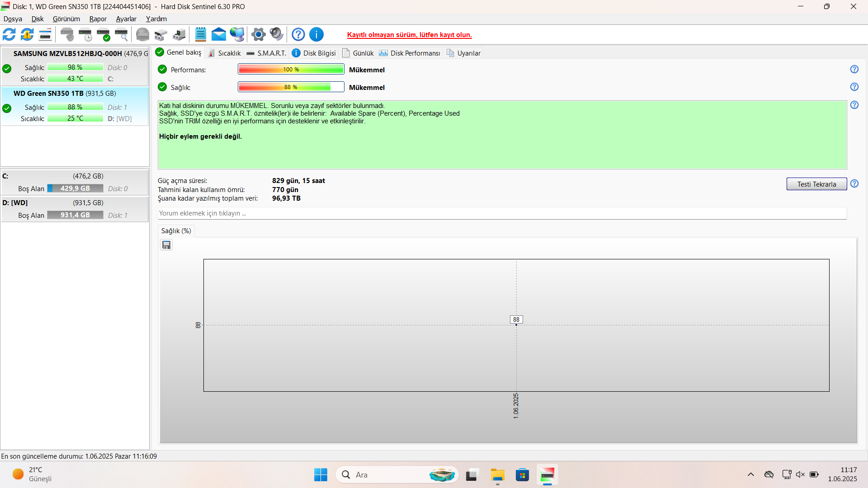This screenshot has width=868, height=488.
Task: Click the gray disk dome toolbar icon
Action: pos(142,34)
